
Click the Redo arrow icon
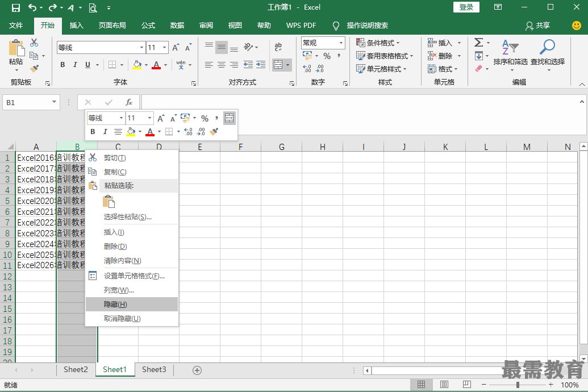click(53, 7)
